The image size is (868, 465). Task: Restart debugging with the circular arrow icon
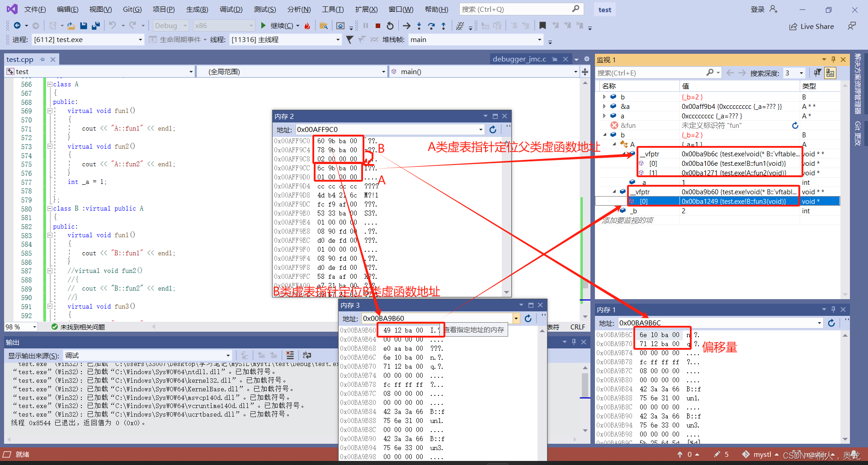click(x=390, y=26)
